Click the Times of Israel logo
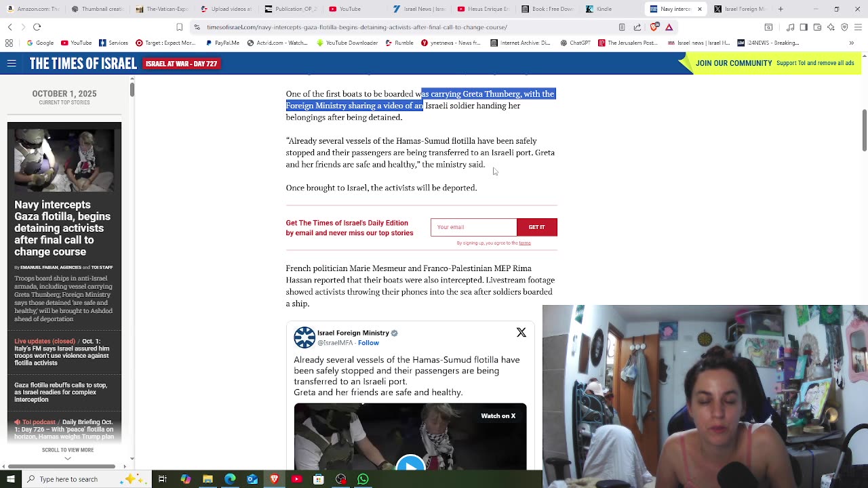Screen dimensions: 868x488 tap(83, 64)
